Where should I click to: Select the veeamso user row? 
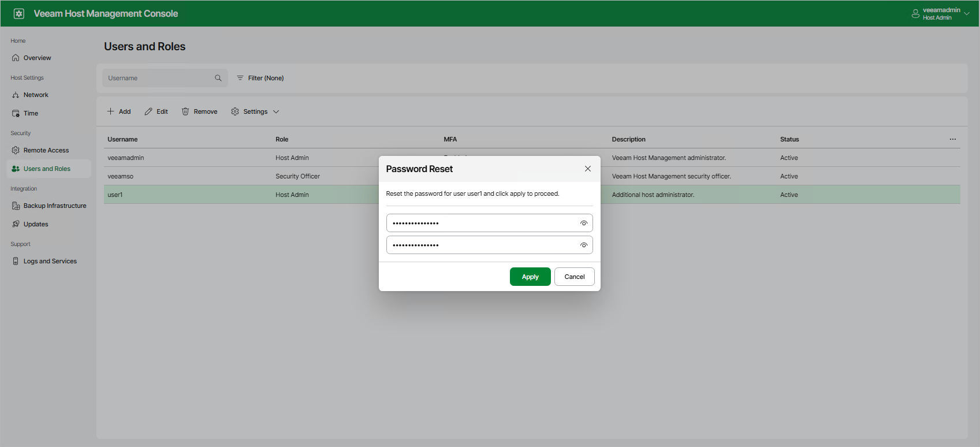tap(532, 176)
